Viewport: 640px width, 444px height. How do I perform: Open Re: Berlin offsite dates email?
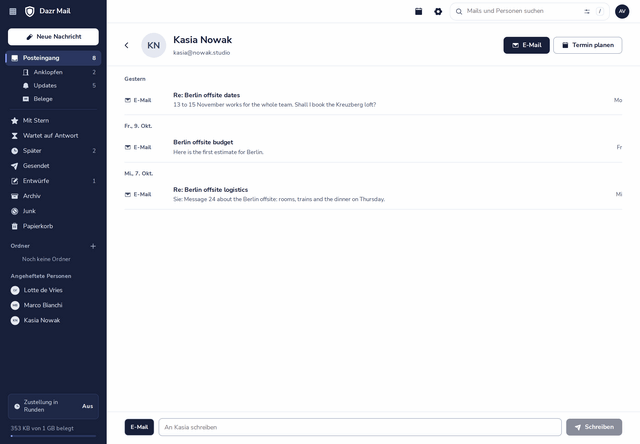[x=373, y=100]
